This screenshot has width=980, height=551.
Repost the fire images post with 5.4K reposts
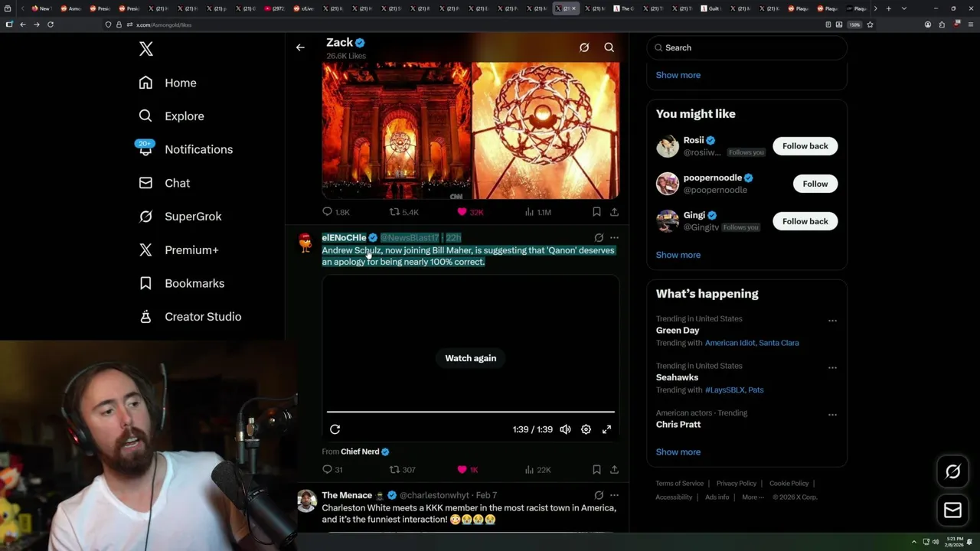(x=404, y=212)
